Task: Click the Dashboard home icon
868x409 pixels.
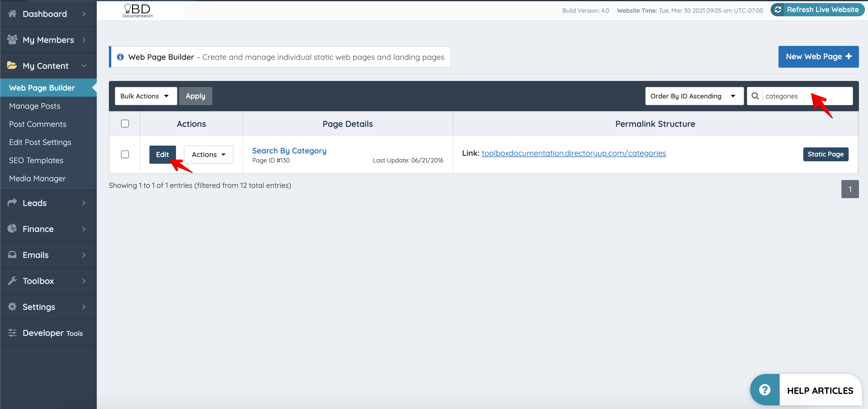Action: tap(12, 14)
